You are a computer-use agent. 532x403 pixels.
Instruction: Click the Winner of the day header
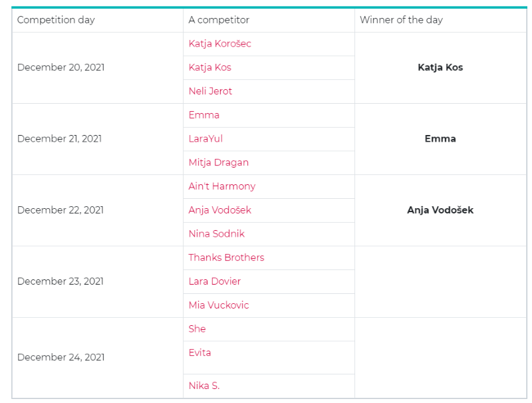(x=401, y=20)
